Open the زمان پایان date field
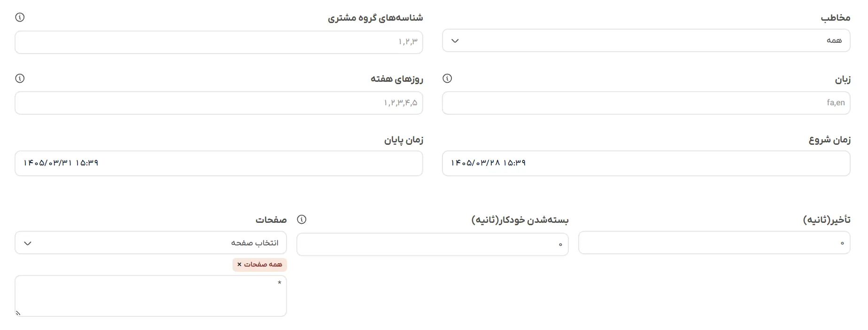 219,163
